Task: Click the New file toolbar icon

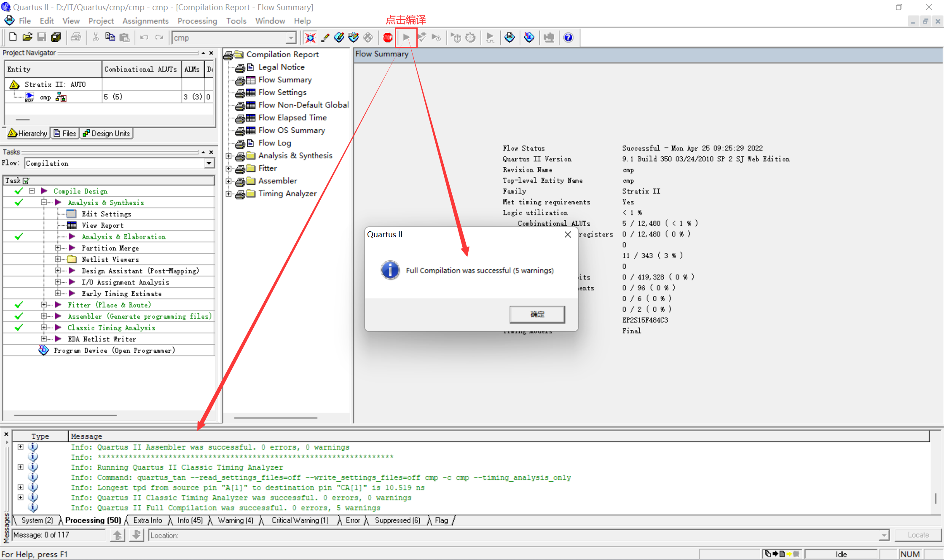Action: coord(13,38)
